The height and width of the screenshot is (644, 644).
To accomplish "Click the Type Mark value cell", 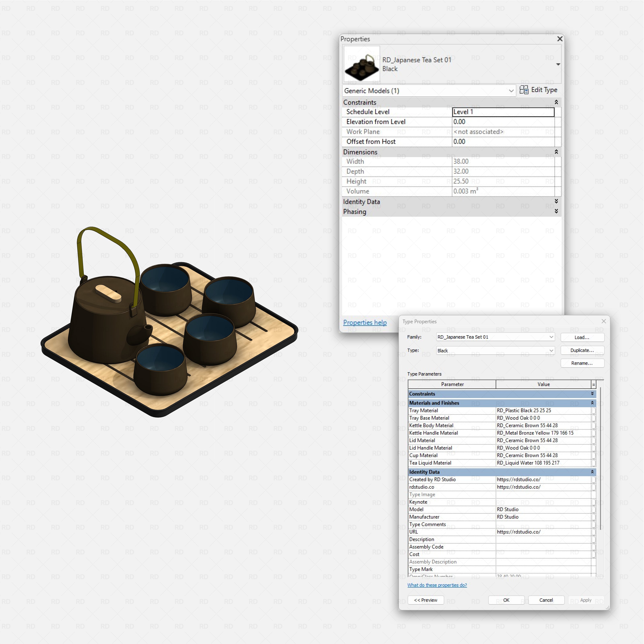I will click(x=543, y=570).
